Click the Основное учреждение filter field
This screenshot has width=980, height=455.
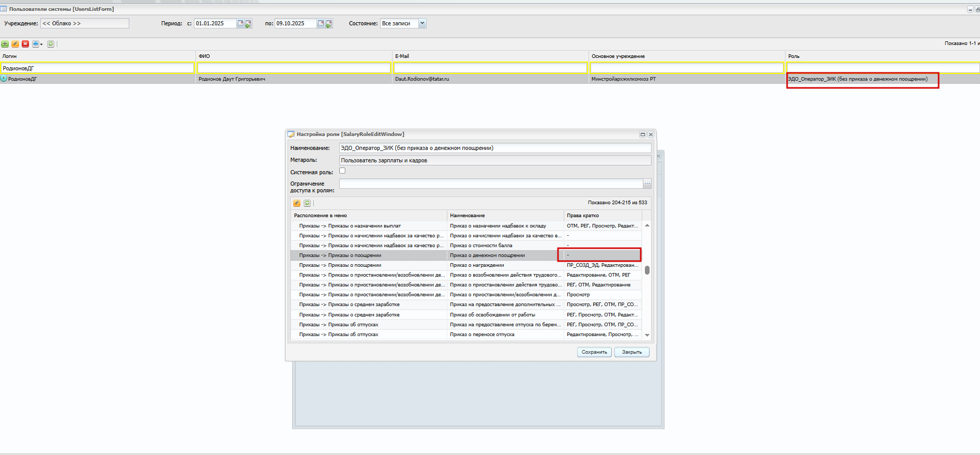(687, 68)
